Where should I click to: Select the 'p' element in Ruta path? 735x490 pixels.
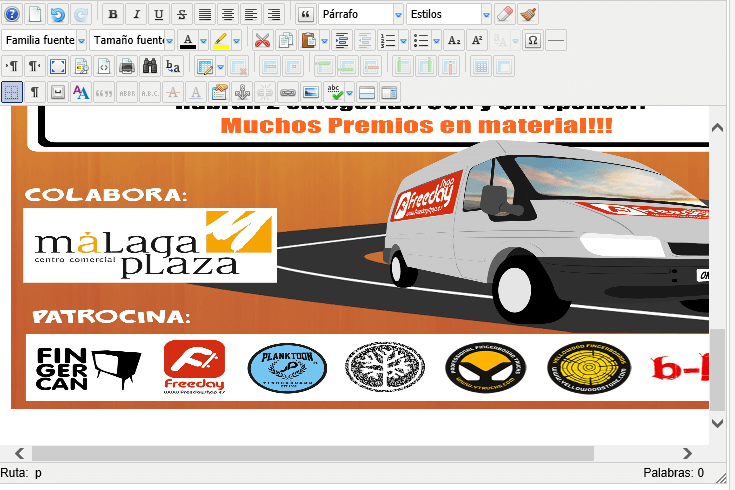tap(38, 473)
